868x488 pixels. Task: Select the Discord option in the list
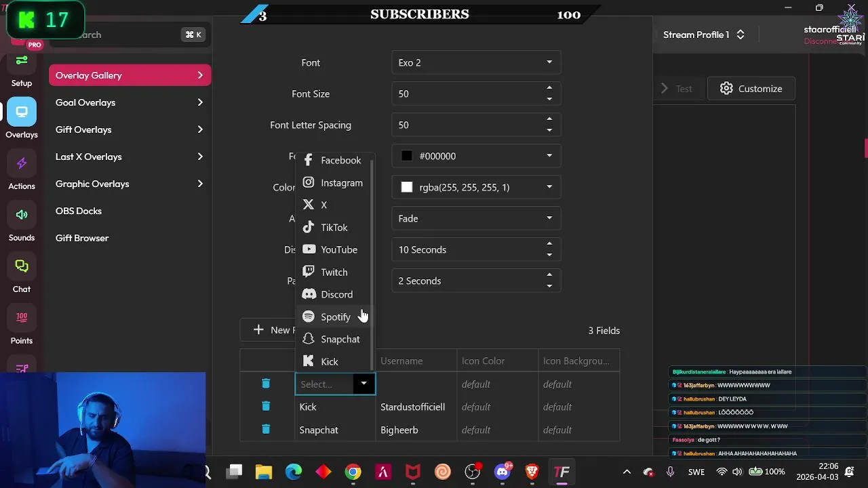point(333,294)
